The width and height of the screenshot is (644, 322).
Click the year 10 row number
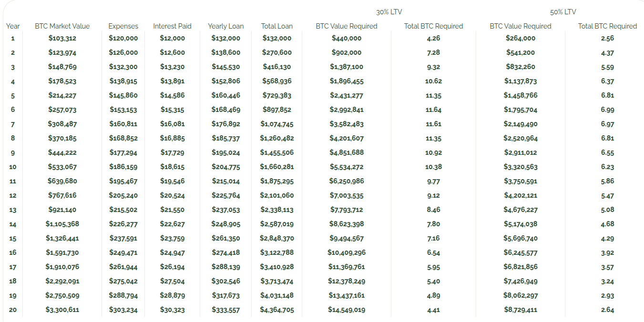click(13, 167)
